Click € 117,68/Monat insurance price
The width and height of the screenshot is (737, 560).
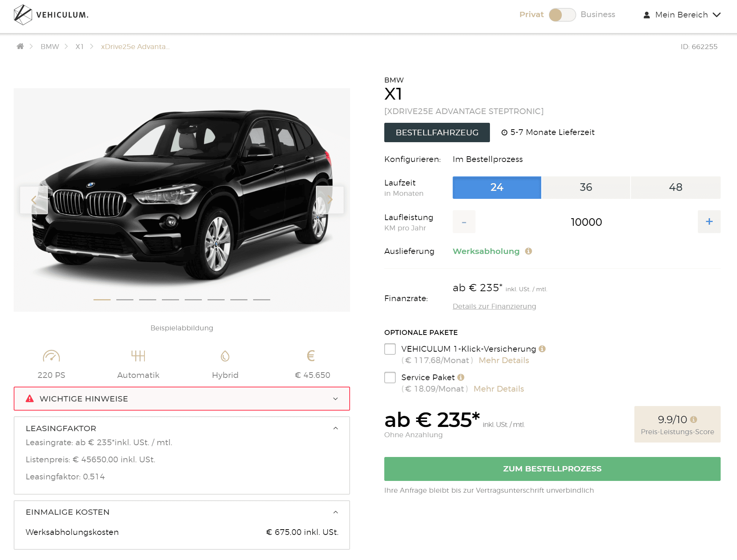437,360
